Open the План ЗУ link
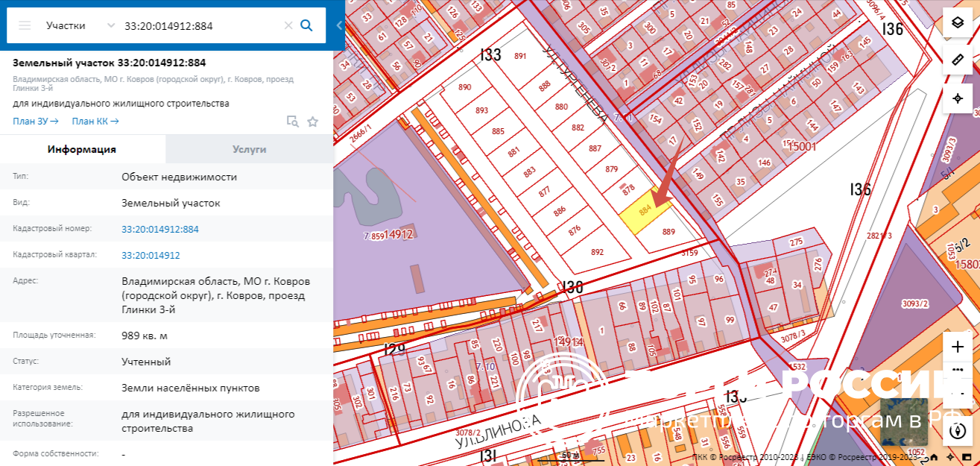The height and width of the screenshot is (466, 980). click(35, 122)
